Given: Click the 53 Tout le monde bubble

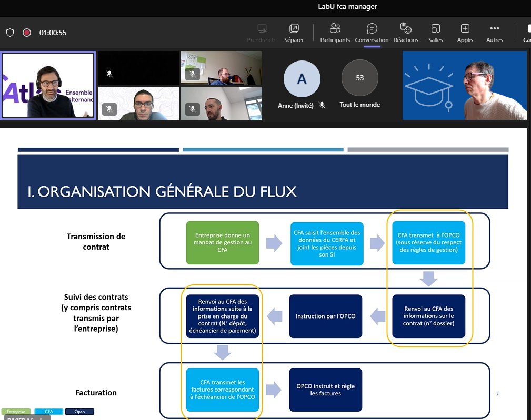Looking at the screenshot, I should tap(359, 78).
